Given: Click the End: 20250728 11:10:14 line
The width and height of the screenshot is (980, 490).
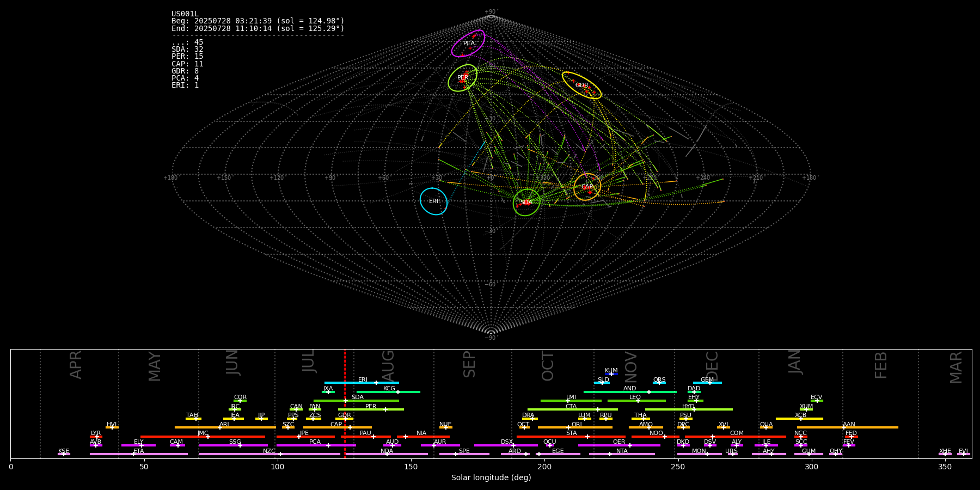Looking at the screenshot, I should [x=258, y=28].
